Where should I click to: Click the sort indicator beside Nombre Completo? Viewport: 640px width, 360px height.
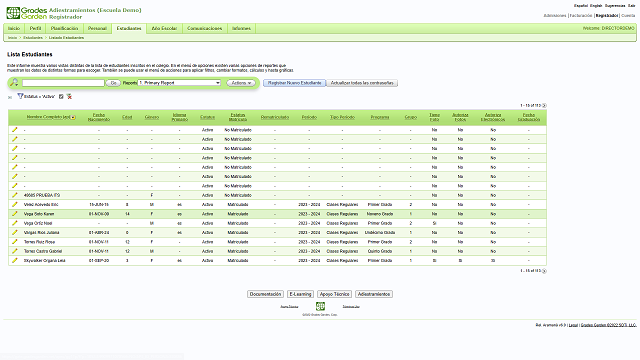[x=73, y=117]
